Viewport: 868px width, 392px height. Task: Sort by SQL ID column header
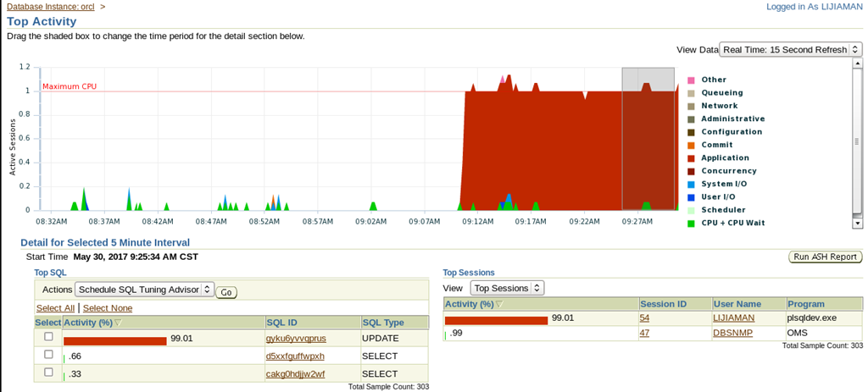pyautogui.click(x=282, y=323)
